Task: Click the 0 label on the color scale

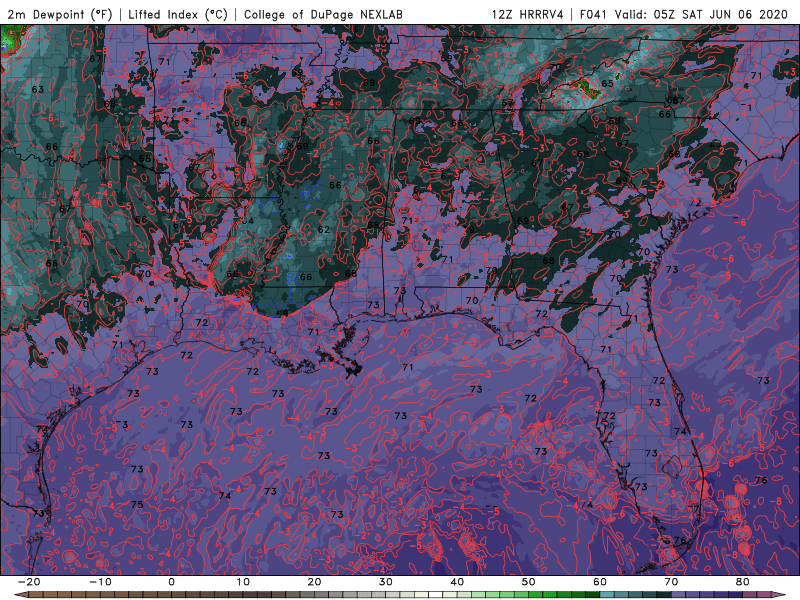Action: (171, 582)
